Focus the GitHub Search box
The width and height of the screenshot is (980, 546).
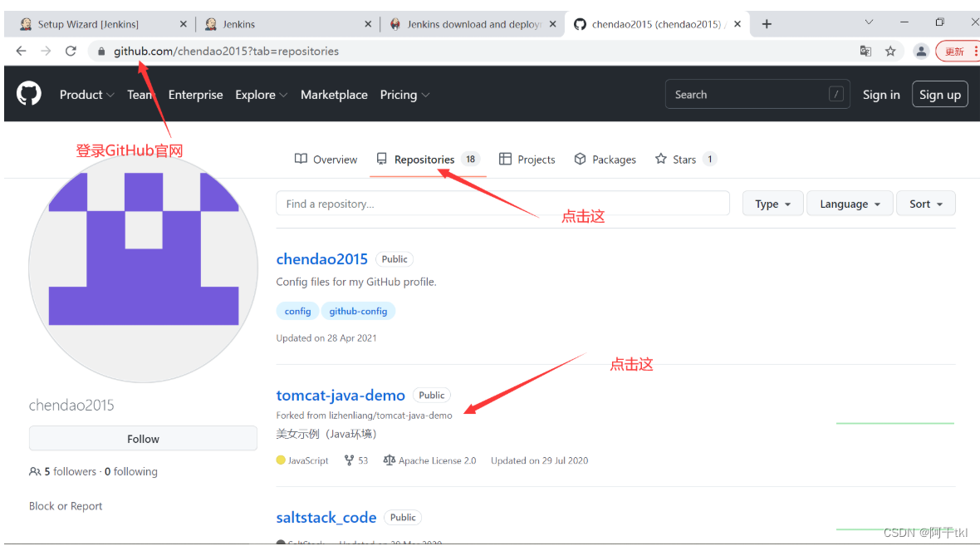[x=757, y=94]
